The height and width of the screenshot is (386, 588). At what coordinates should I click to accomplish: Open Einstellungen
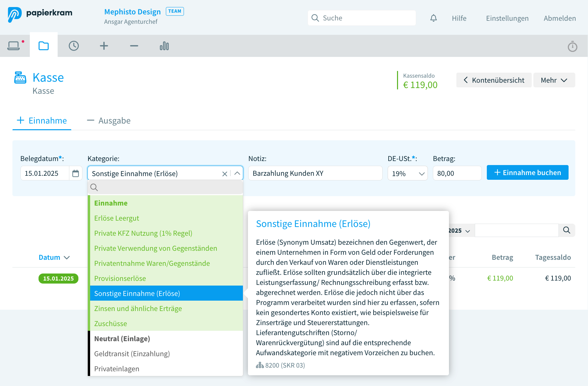point(507,18)
